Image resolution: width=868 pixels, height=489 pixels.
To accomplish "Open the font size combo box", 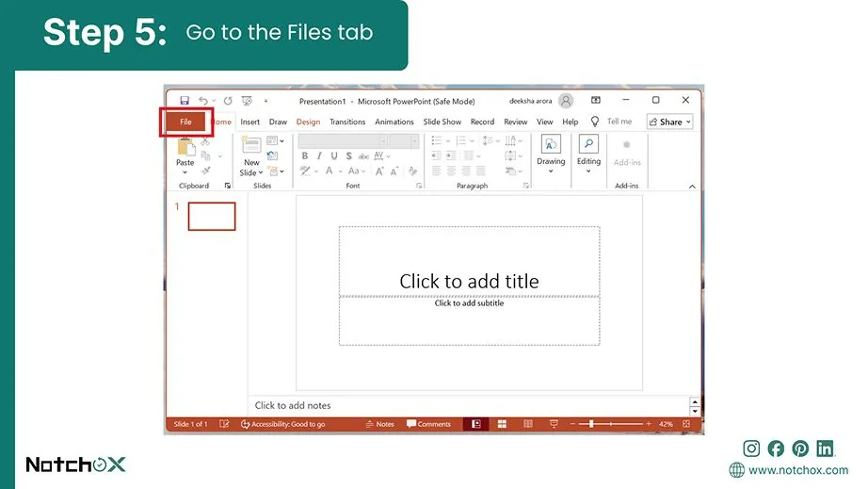I will tap(403, 140).
